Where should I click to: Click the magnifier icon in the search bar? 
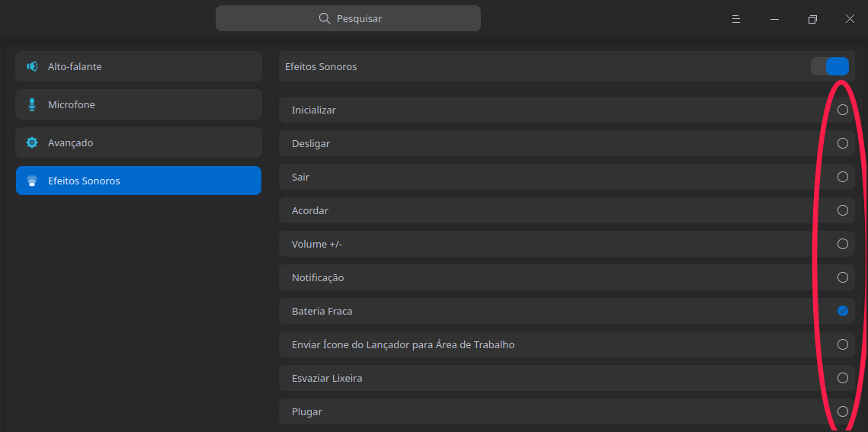tap(325, 18)
